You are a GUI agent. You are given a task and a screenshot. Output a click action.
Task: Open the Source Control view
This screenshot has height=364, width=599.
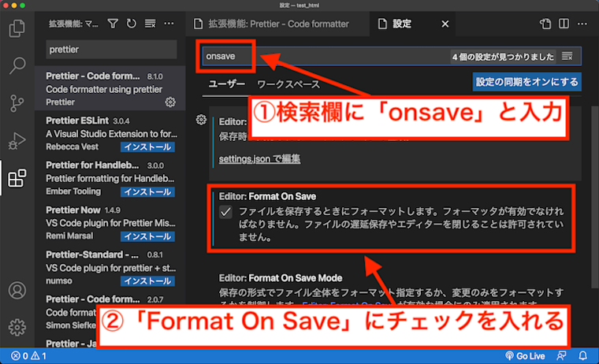tap(17, 103)
